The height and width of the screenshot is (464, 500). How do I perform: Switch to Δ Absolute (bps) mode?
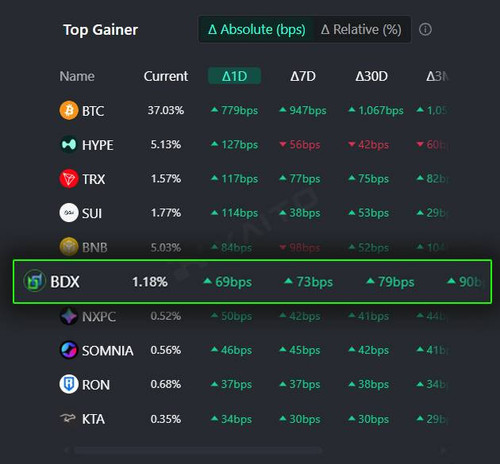tap(257, 30)
